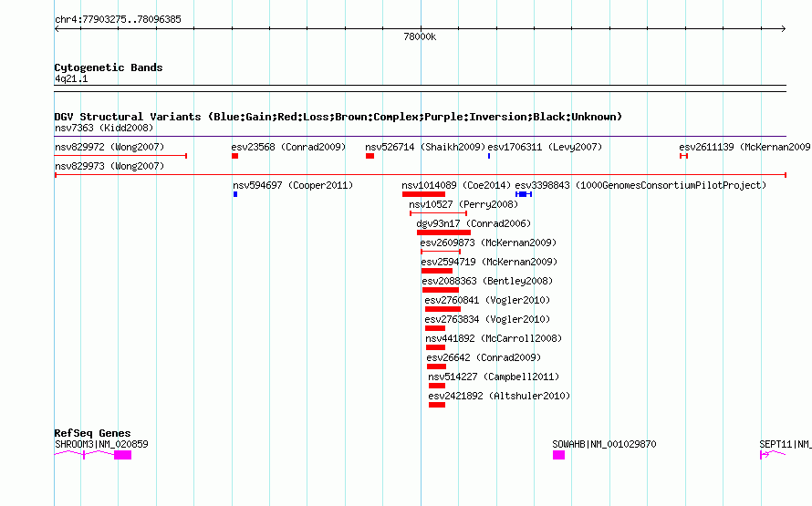Click the esv2594719 (McKernan2009) label
Viewport: 812px width, 506px height.
click(489, 262)
